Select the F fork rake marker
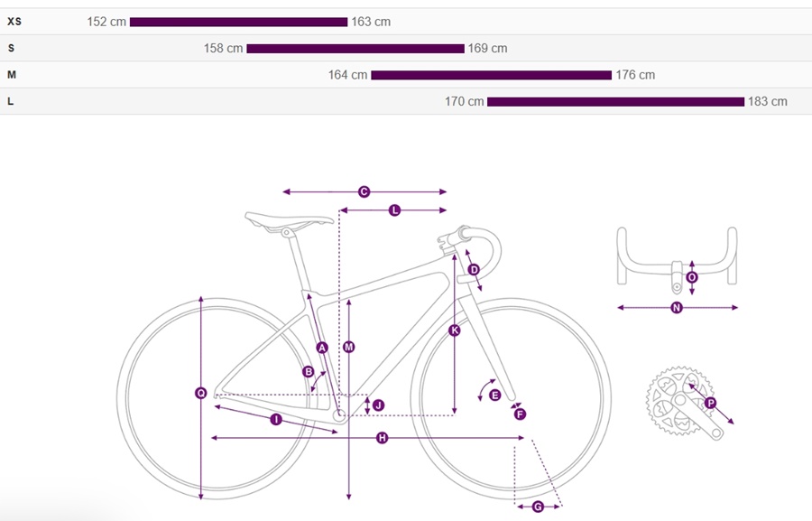Viewport: 812px width, 521px height. point(520,414)
